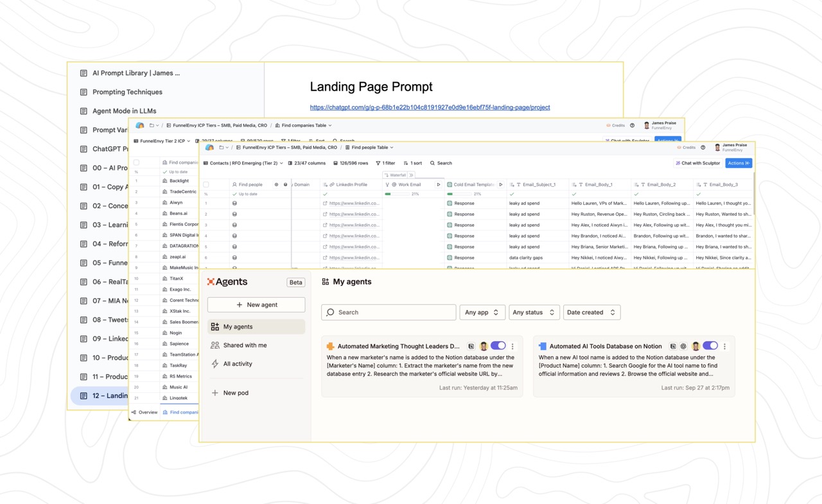822x504 pixels.
Task: Click the agents Search input field
Action: pos(389,312)
